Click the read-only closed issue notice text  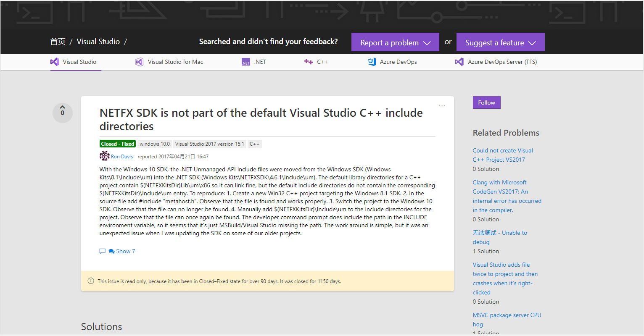pyautogui.click(x=219, y=281)
